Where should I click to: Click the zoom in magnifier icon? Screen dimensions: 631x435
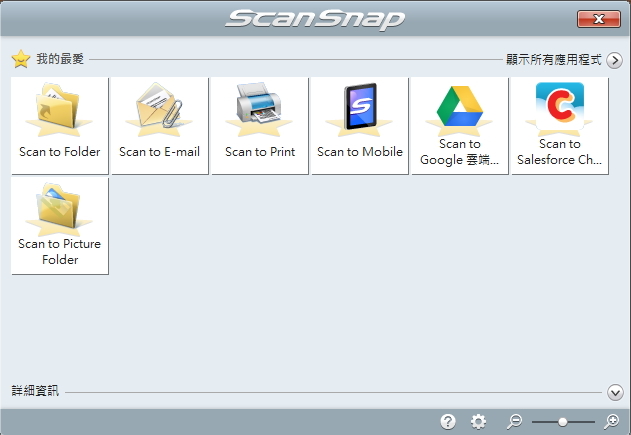tap(611, 421)
